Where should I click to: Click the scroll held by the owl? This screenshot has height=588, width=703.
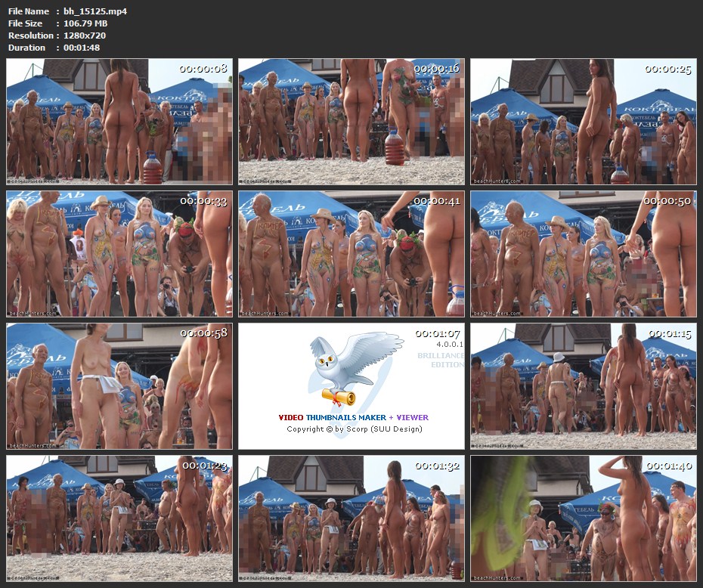(337, 395)
